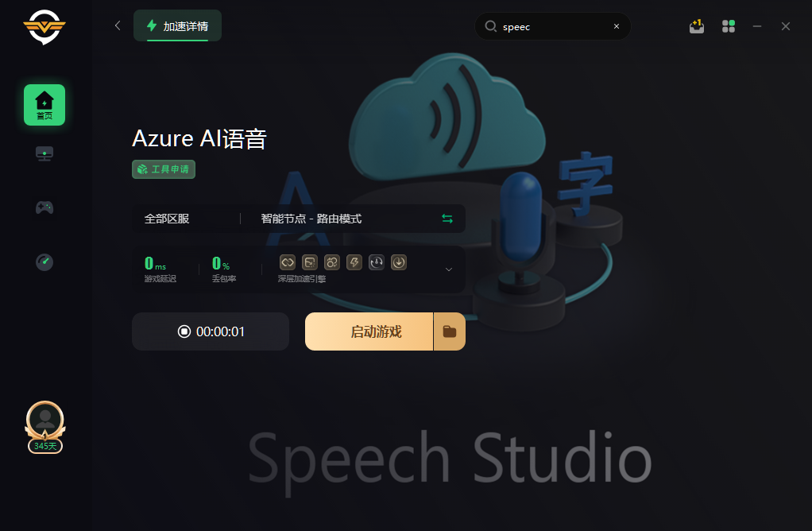
Task: Click the search box containing speec
Action: pos(552,26)
